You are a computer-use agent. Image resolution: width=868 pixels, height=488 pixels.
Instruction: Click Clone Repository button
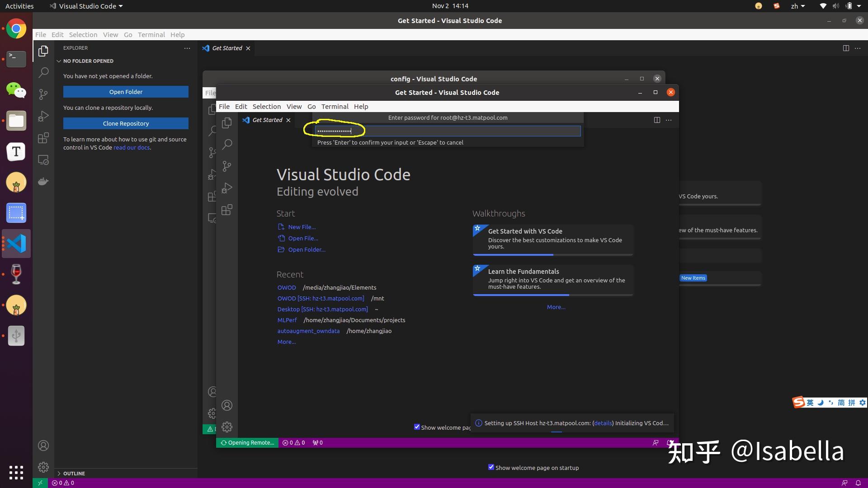(x=126, y=123)
